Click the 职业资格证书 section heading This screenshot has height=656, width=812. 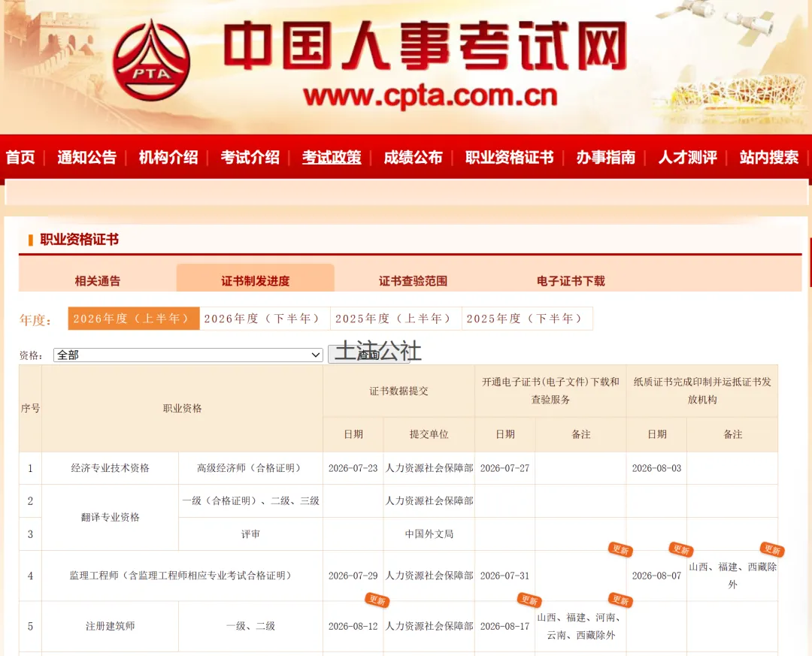79,239
